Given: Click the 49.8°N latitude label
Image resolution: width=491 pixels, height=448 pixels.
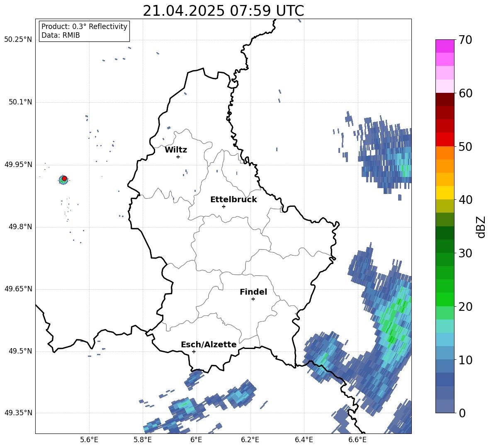Looking at the screenshot, I should (x=20, y=227).
